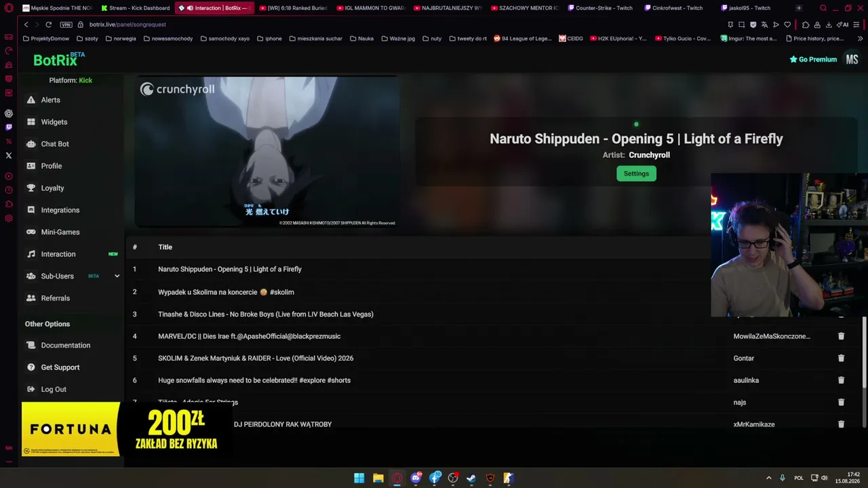Show hidden system tray icons

[768, 478]
